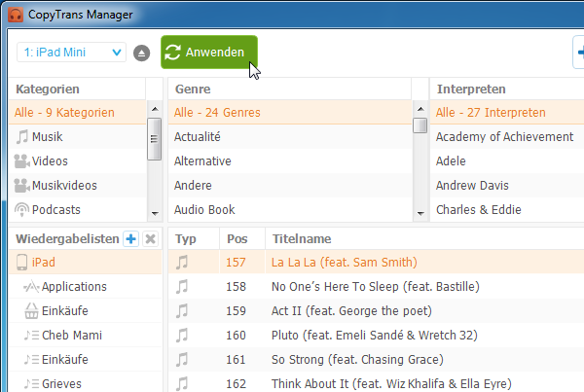Select artist Academy of Achievement
Image resolution: width=584 pixels, height=392 pixels.
point(507,136)
